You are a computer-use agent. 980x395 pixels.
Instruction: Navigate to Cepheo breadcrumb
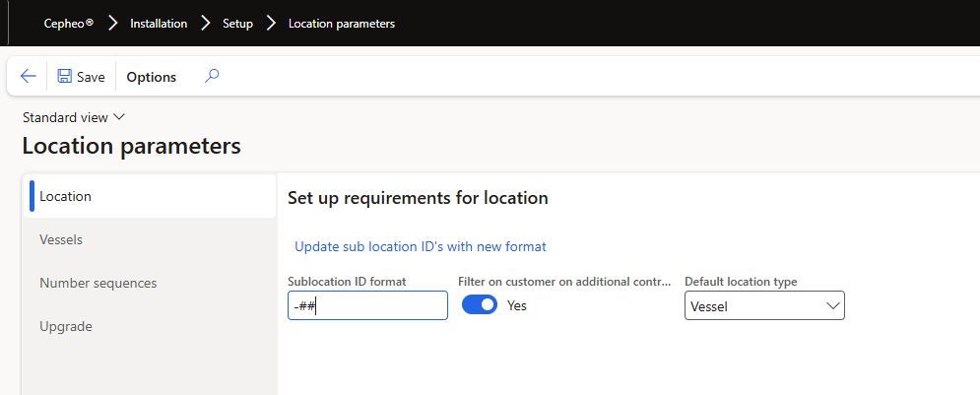tap(69, 23)
